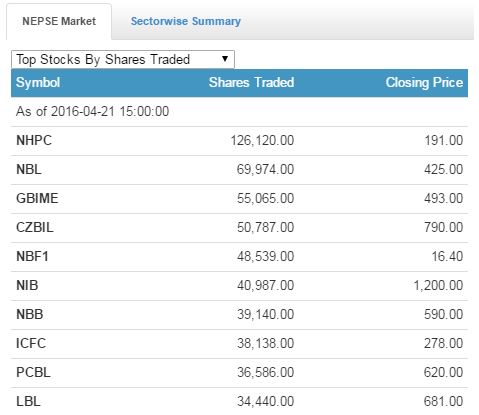Select shares traded value 36,586.00
The height and width of the screenshot is (415, 479).
click(265, 372)
